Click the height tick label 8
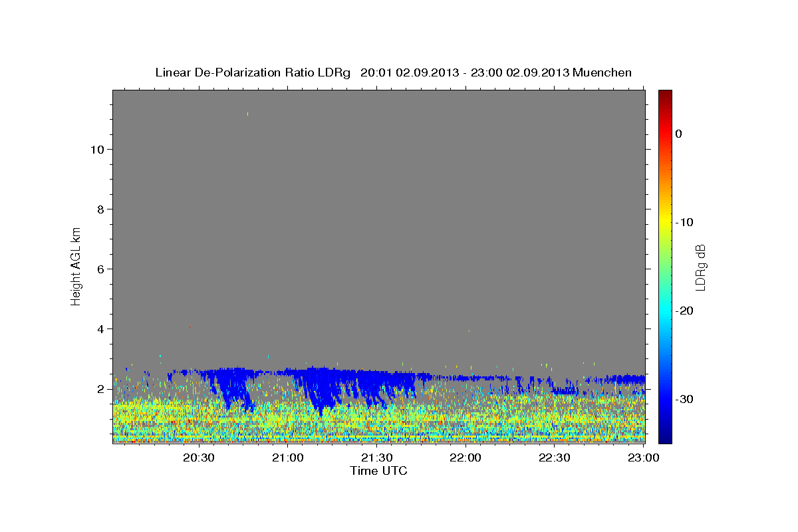 point(100,209)
